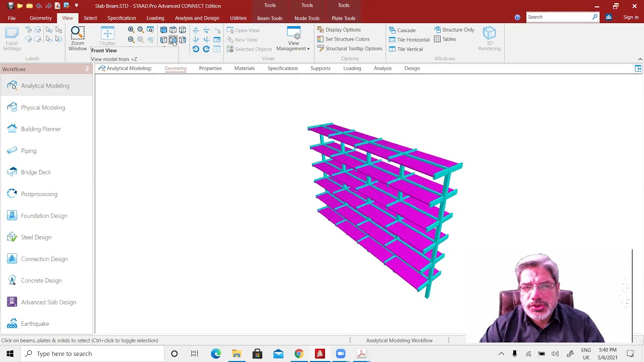
Task: Click Structural Tooltip Options
Action: 350,49
